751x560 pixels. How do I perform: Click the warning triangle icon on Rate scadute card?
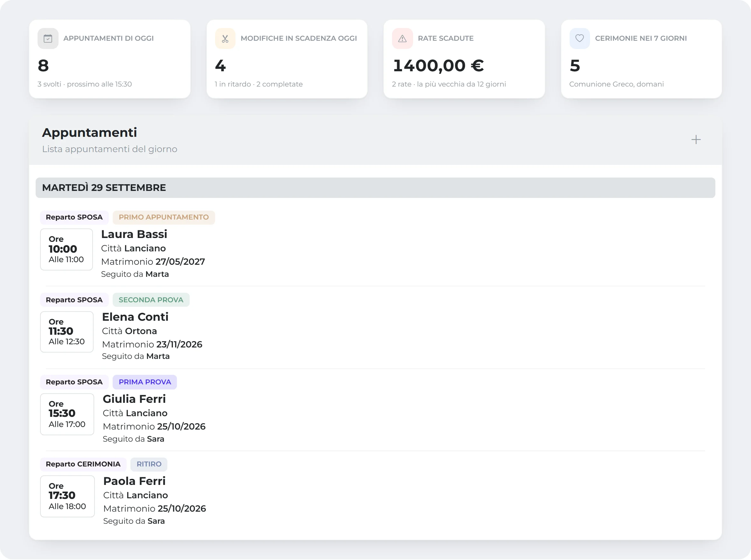(x=403, y=38)
